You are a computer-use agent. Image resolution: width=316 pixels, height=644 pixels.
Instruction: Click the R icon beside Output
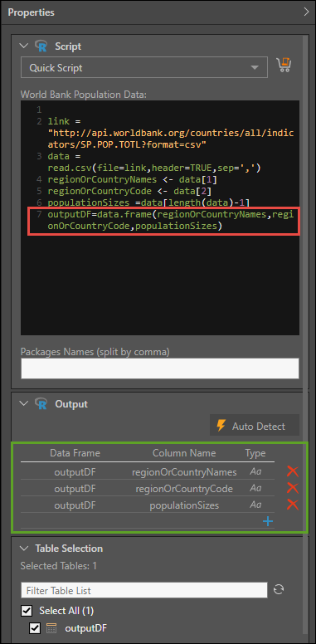tap(41, 403)
